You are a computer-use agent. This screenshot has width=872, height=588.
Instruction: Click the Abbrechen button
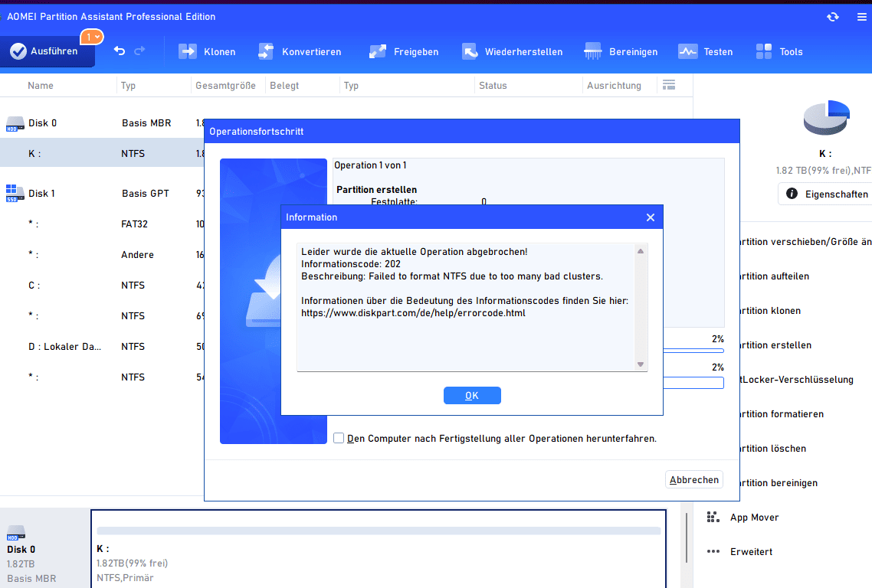[694, 479]
